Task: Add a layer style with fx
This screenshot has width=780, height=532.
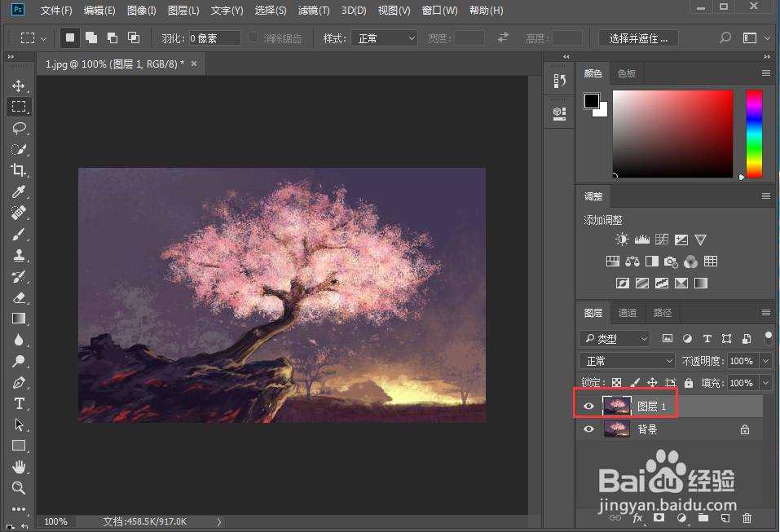Action: pos(637,518)
